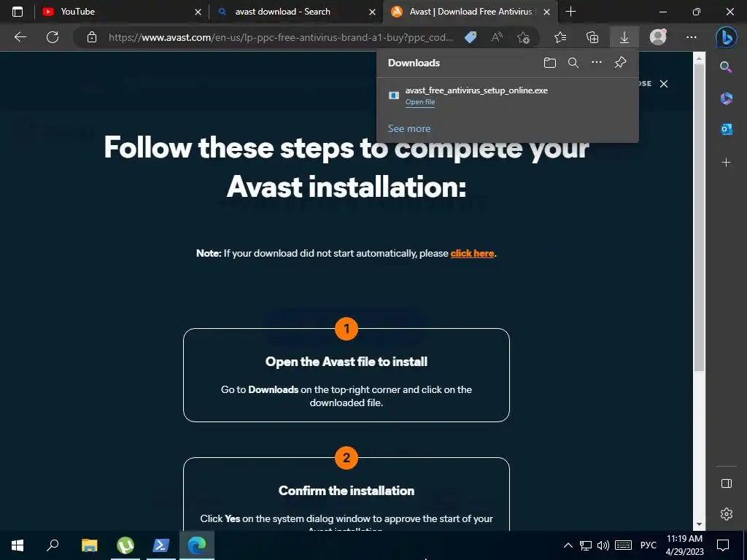The height and width of the screenshot is (560, 747).
Task: Open the tab actions menu icon
Action: 18,12
